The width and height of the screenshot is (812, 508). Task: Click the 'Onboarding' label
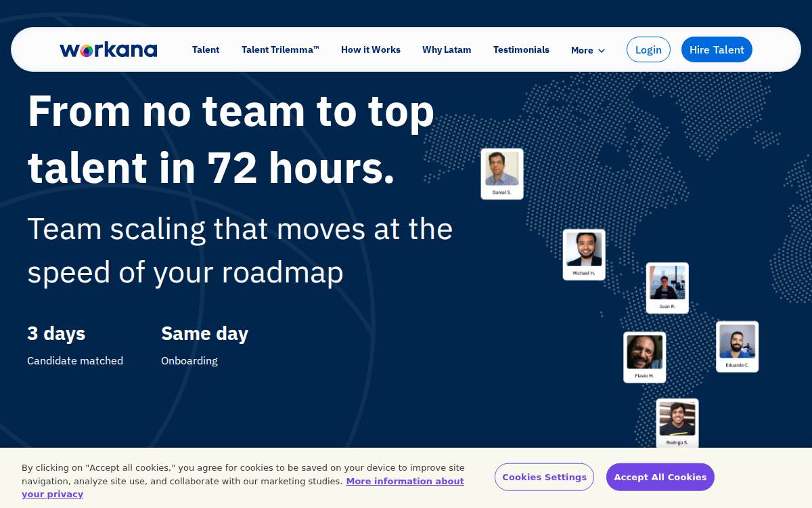pos(189,361)
